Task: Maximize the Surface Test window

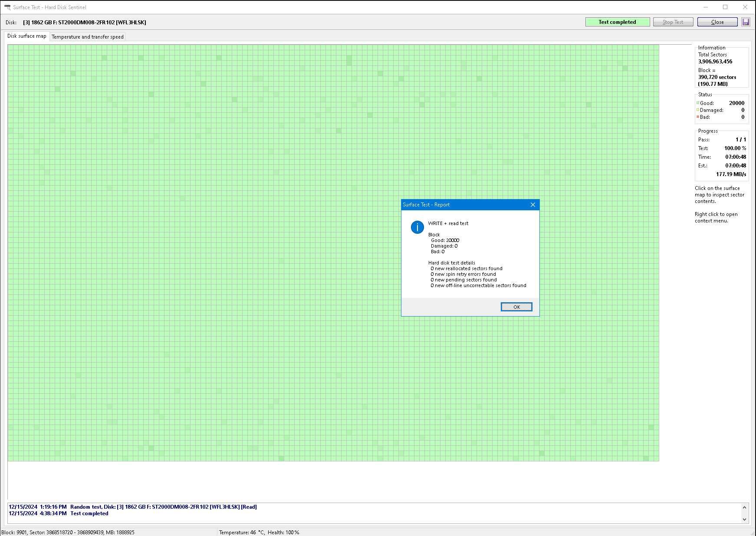Action: coord(725,7)
